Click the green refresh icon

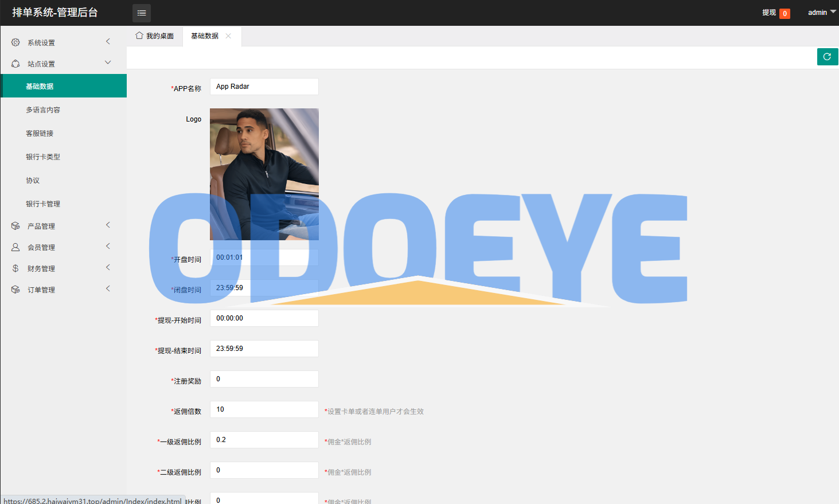[x=827, y=56]
